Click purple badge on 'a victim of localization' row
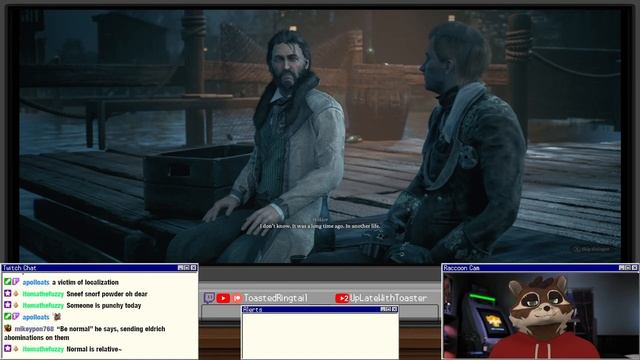Screen dimensions: 640x360 click(16, 282)
